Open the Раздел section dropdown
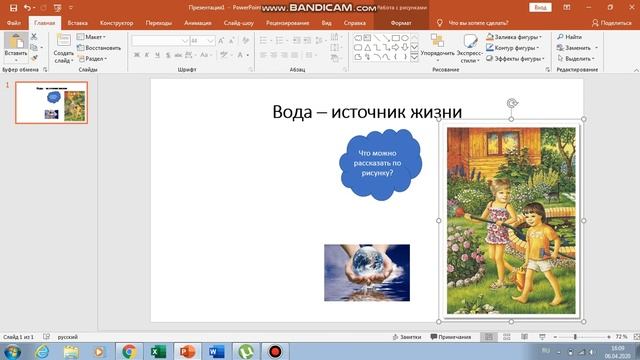Image resolution: width=640 pixels, height=360 pixels. coord(92,58)
